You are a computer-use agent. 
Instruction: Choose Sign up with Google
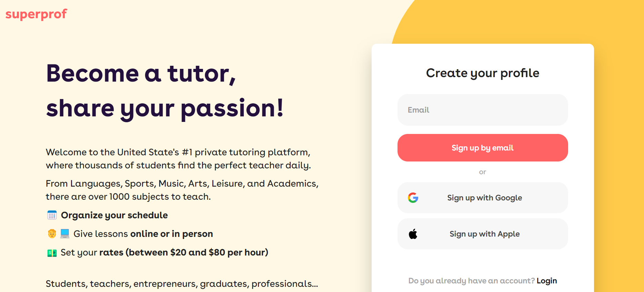pos(484,198)
